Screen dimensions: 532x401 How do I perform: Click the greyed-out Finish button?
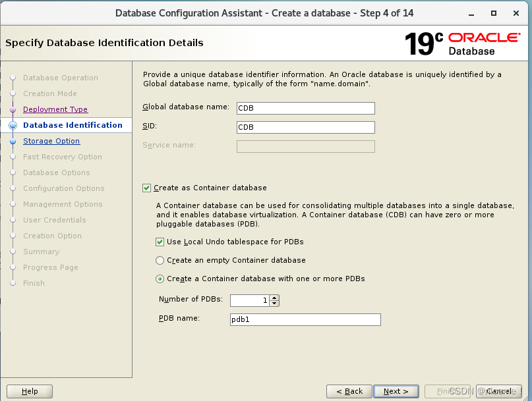(x=448, y=392)
